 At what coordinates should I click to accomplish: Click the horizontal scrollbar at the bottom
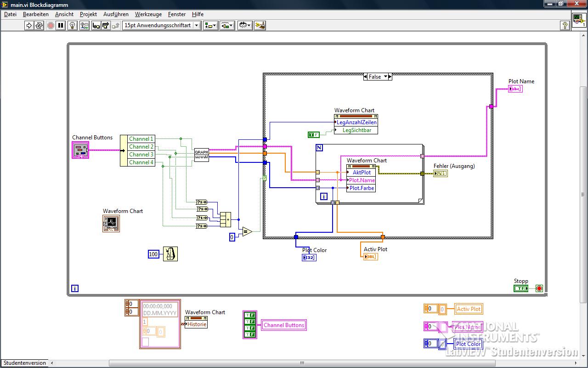pos(302,363)
